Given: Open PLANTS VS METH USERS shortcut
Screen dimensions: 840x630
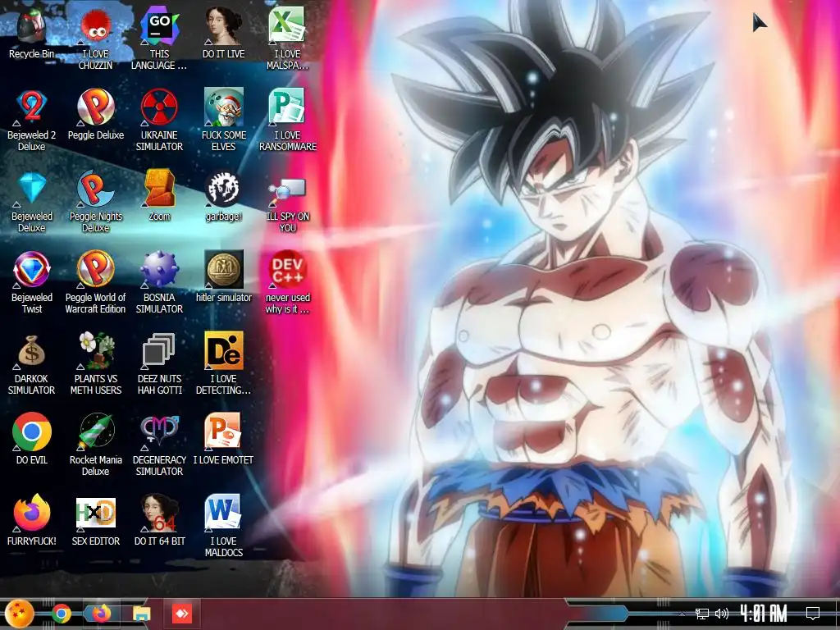Looking at the screenshot, I should (95, 351).
